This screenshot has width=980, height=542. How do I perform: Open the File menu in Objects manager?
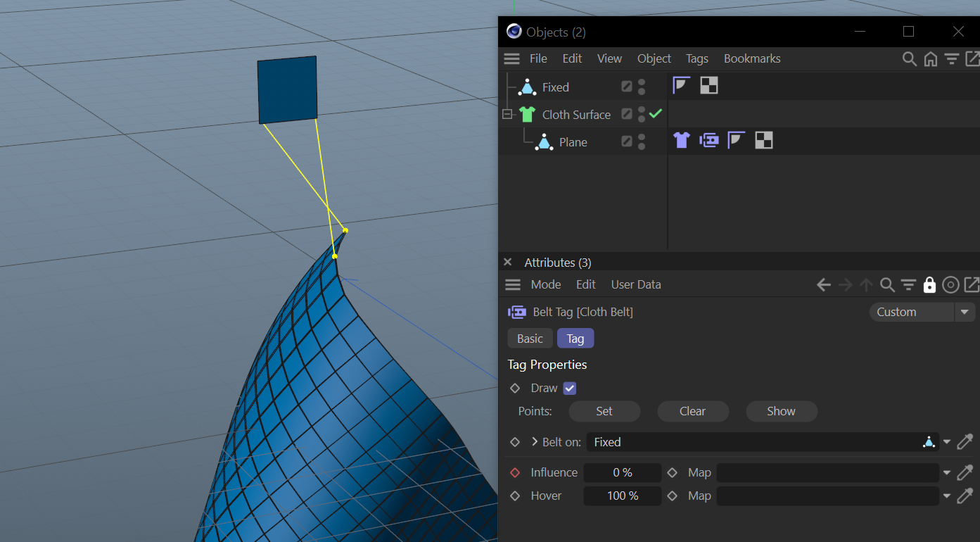tap(538, 58)
